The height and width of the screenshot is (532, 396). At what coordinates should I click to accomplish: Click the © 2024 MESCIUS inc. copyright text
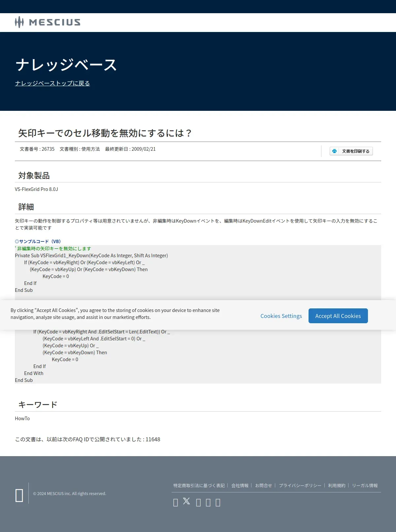(70, 494)
